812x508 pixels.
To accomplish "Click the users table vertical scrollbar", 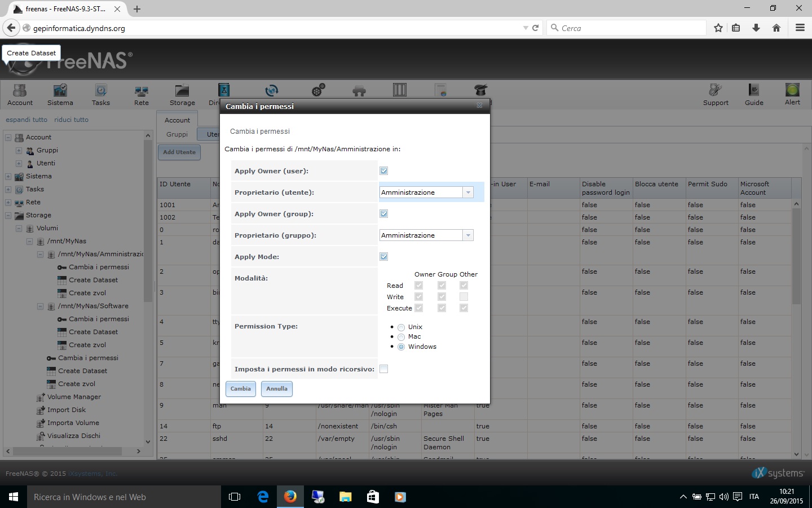I will point(796,329).
